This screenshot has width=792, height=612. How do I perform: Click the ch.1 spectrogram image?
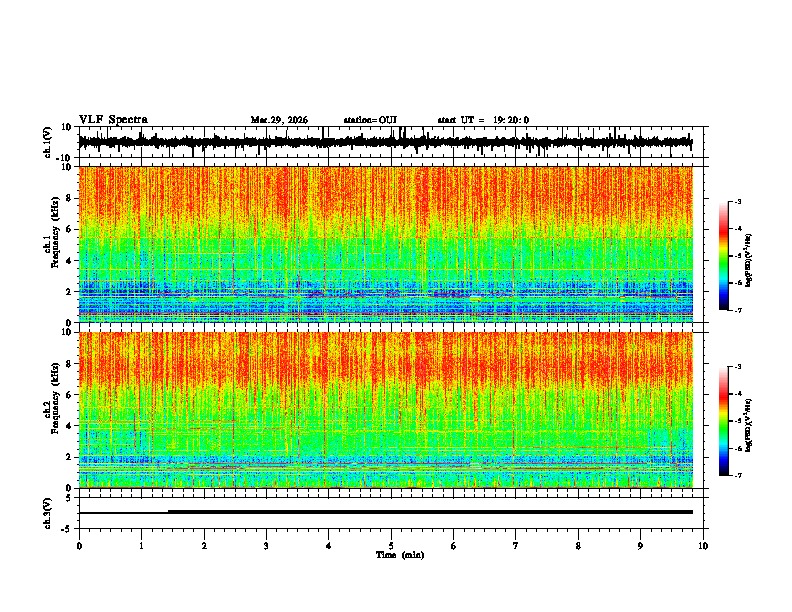[x=385, y=244]
